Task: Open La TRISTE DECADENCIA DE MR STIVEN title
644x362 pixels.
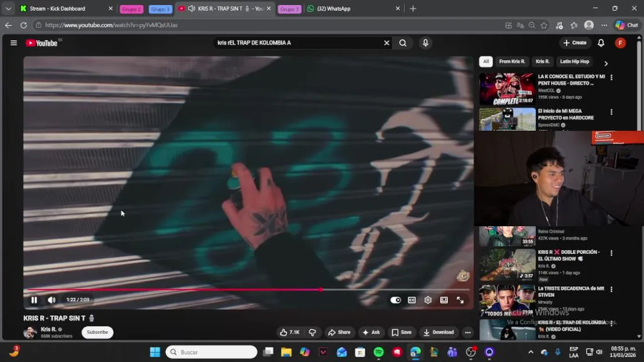Action: click(x=571, y=292)
